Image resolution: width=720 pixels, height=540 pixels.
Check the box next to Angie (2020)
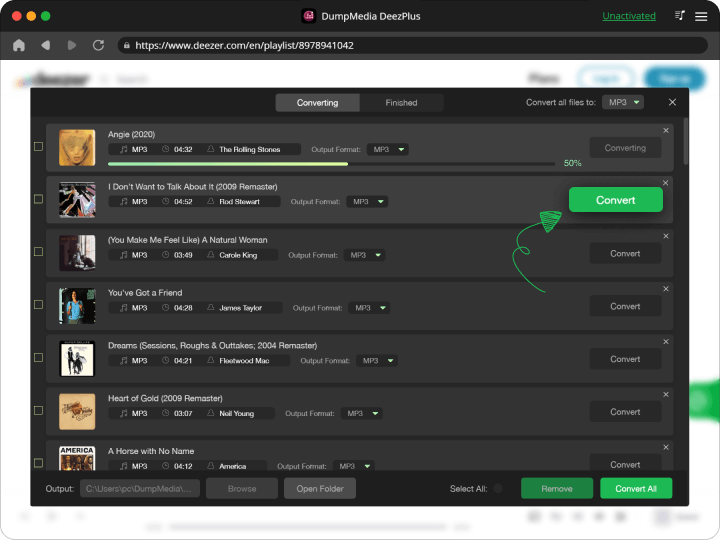pyautogui.click(x=39, y=147)
